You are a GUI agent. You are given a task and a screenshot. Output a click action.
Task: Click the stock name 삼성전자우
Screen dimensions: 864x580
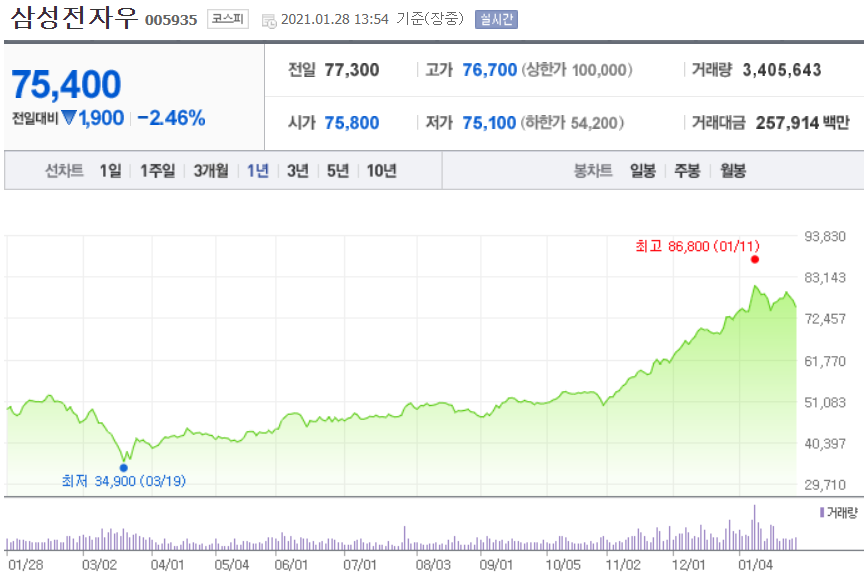pyautogui.click(x=74, y=17)
